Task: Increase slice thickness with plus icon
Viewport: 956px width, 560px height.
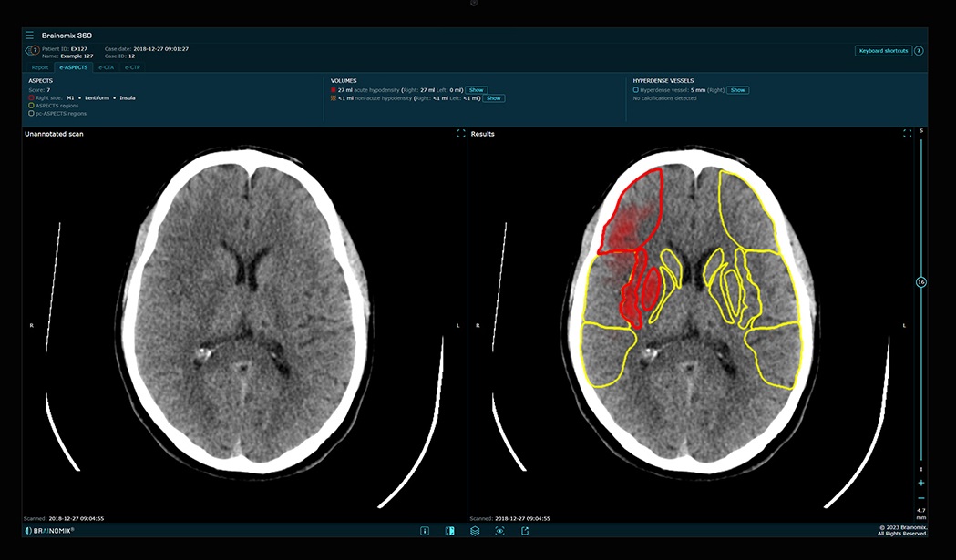Action: (x=921, y=483)
